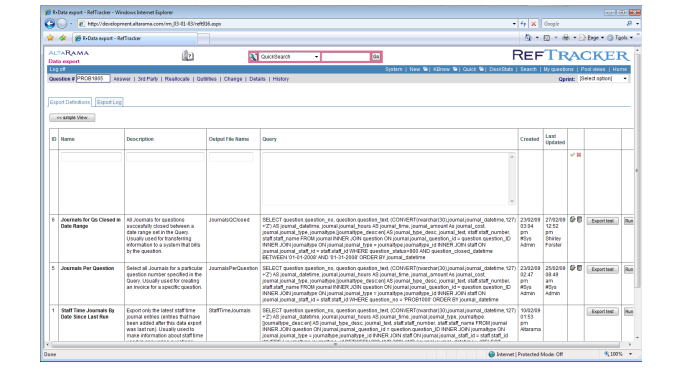Image resolution: width=675 pixels, height=372 pixels.
Task: Click the browser Home toolbar icon
Action: click(x=528, y=38)
